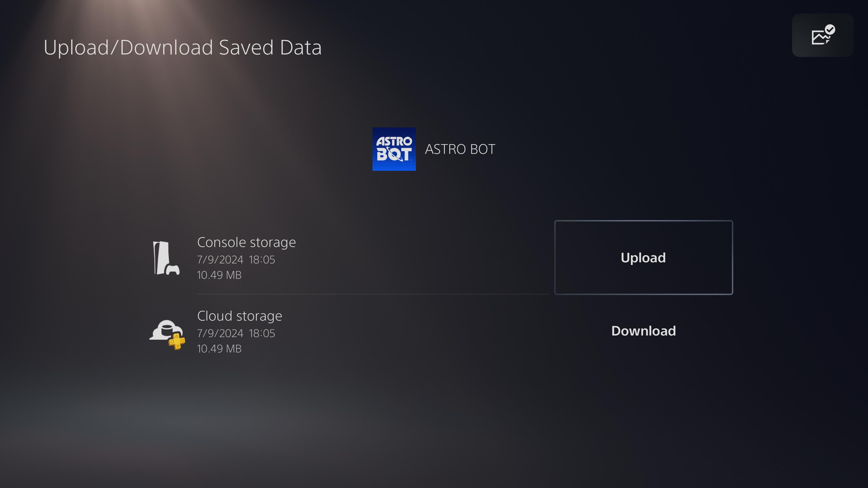Select the Upload button
The image size is (868, 488).
click(x=643, y=258)
